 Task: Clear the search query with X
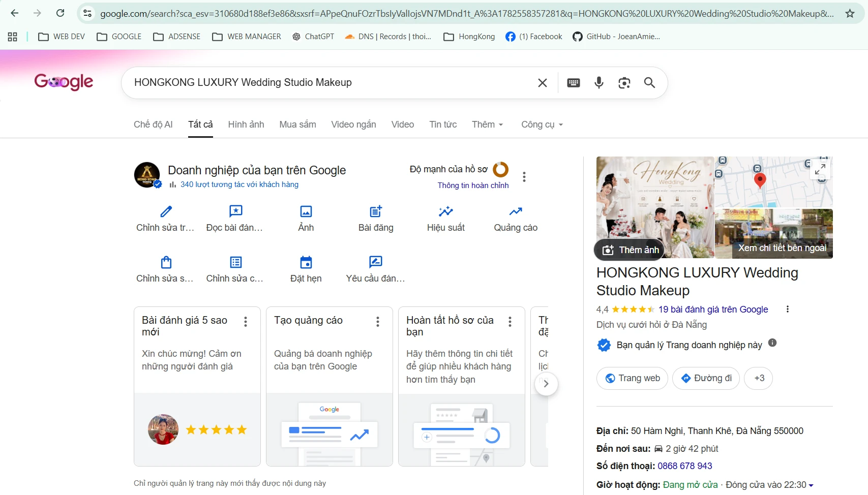click(x=543, y=83)
